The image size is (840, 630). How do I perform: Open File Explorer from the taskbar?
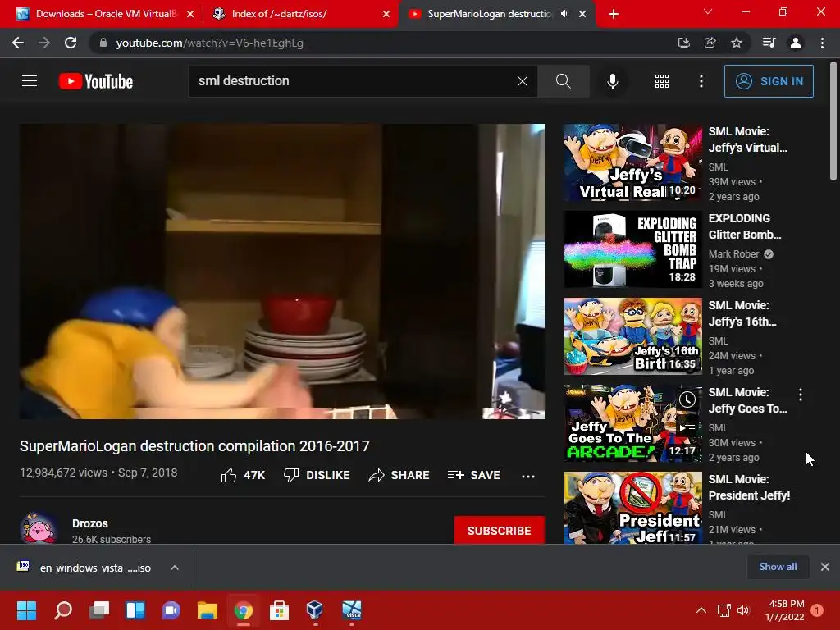coord(208,610)
